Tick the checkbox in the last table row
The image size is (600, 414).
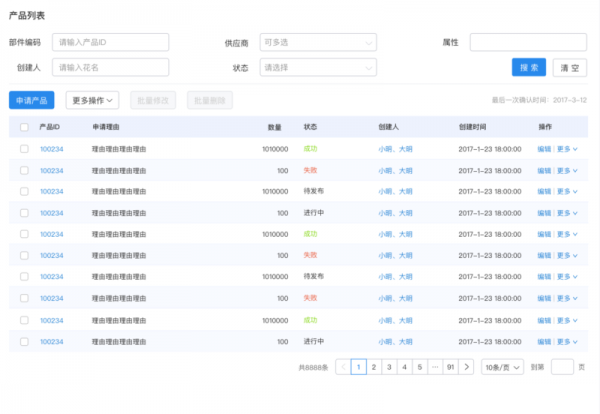pos(24,341)
